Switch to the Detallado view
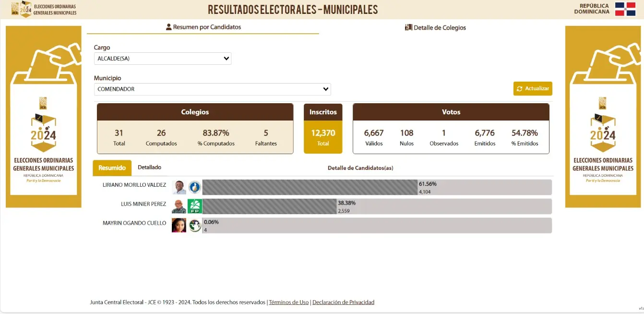644x314 pixels. click(149, 168)
